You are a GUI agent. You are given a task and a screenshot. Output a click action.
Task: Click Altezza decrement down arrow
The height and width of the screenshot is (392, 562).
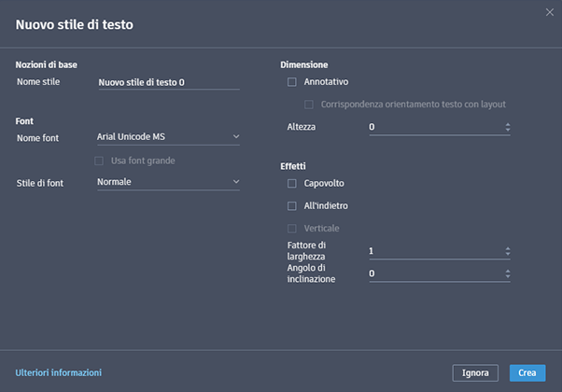(508, 131)
